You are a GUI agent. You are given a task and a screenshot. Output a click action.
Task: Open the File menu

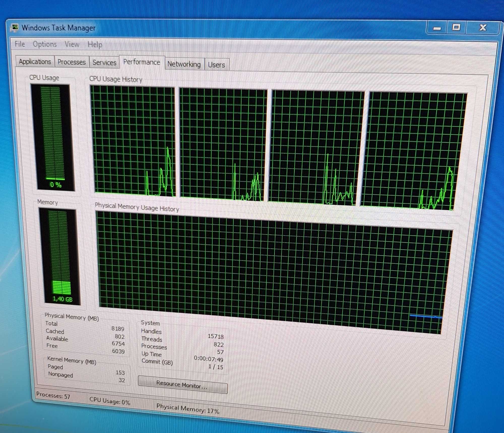pos(20,44)
